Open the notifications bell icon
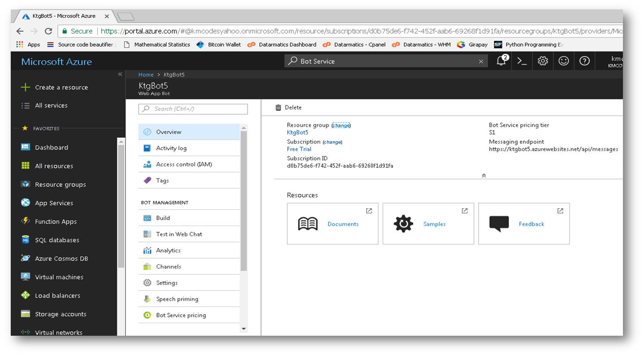The height and width of the screenshot is (355, 644). pos(501,61)
